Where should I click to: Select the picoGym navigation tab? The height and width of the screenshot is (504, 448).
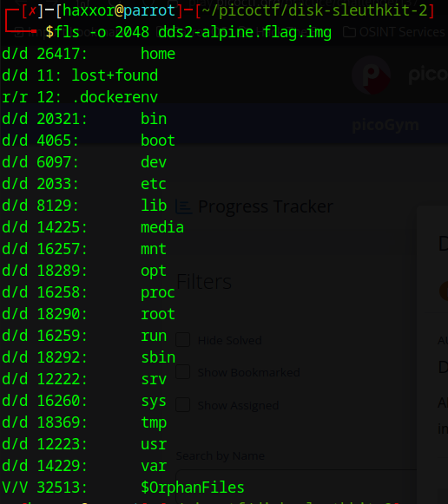(385, 125)
